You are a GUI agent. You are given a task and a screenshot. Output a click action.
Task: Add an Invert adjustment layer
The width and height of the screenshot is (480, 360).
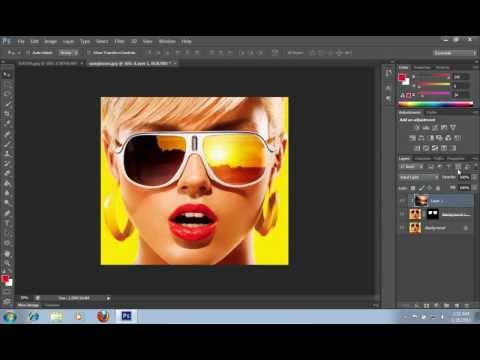(417, 148)
